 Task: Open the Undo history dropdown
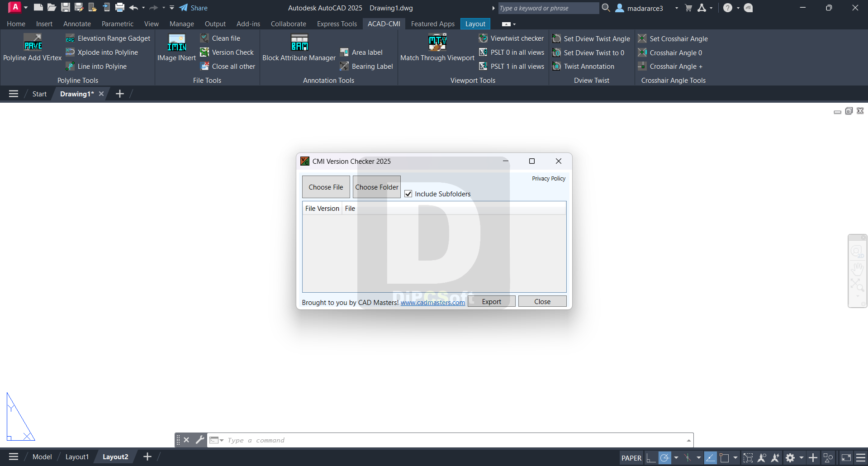click(x=143, y=8)
